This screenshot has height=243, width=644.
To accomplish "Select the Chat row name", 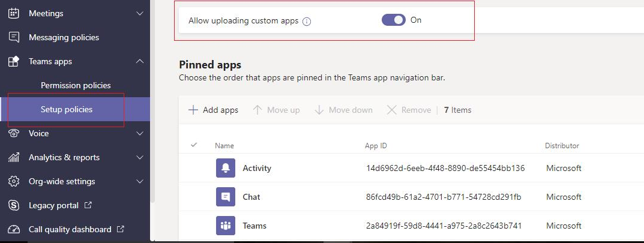I will (x=251, y=197).
